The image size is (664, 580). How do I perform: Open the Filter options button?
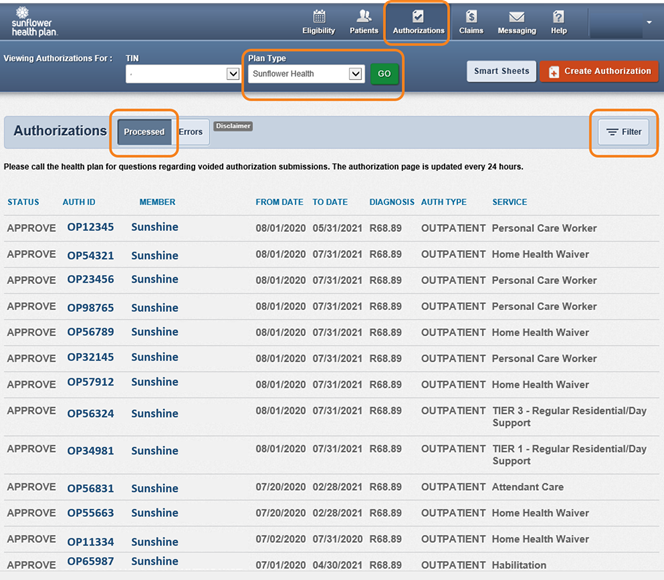pos(624,132)
